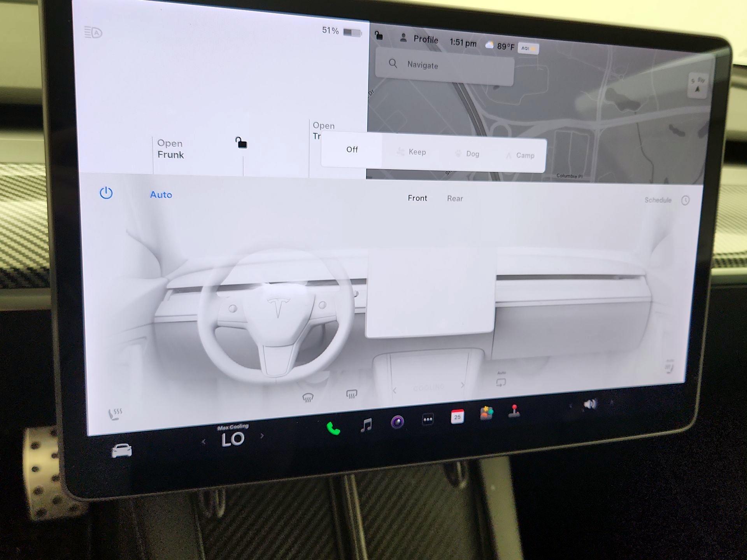
Task: Tap the LO temperature setting
Action: (233, 439)
